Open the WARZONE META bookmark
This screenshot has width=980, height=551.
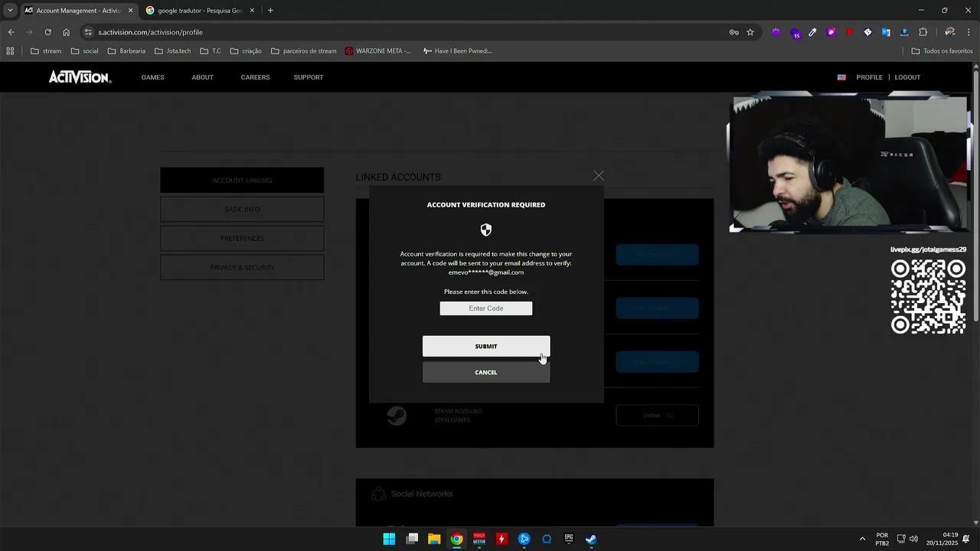click(377, 51)
